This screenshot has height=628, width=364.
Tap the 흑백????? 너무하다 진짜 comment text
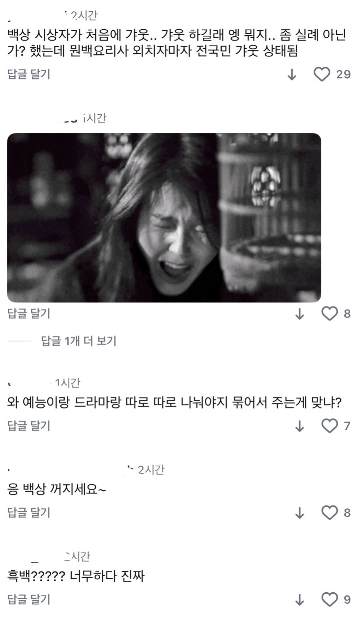click(x=76, y=577)
